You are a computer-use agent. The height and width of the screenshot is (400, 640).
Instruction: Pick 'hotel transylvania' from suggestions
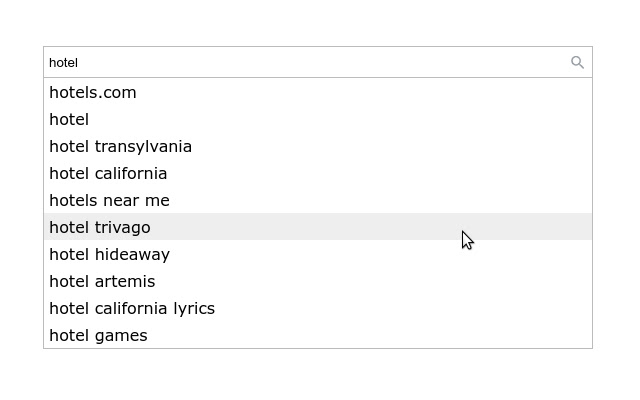(120, 146)
